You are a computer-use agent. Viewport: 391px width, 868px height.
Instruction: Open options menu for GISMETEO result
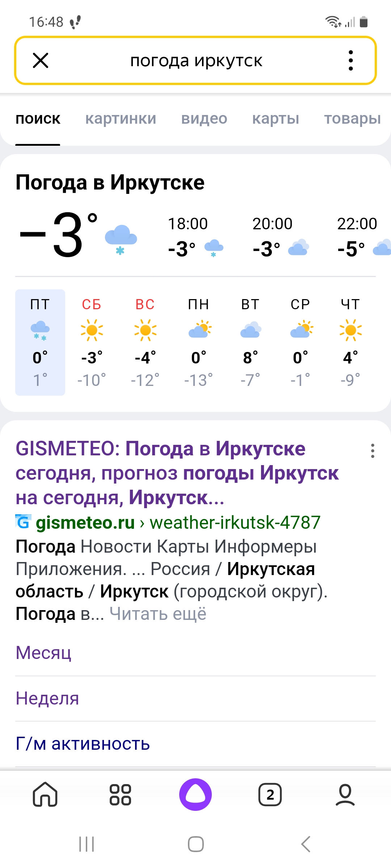coord(373,451)
